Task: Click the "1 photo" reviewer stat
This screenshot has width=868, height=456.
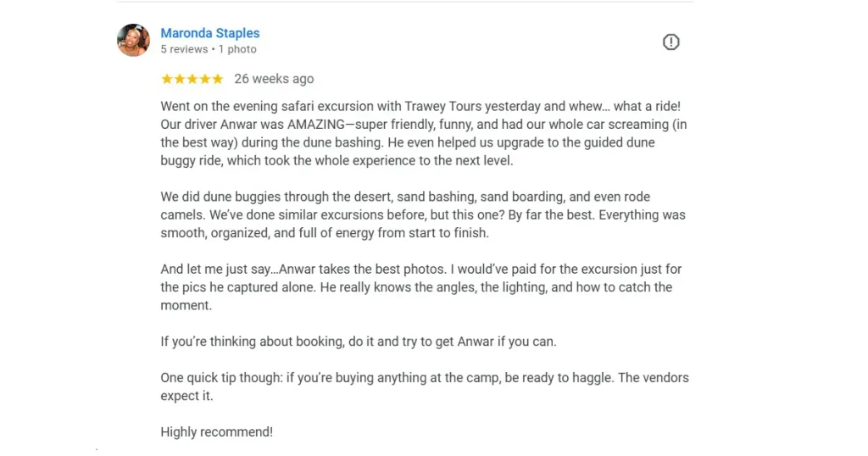Action: point(237,50)
